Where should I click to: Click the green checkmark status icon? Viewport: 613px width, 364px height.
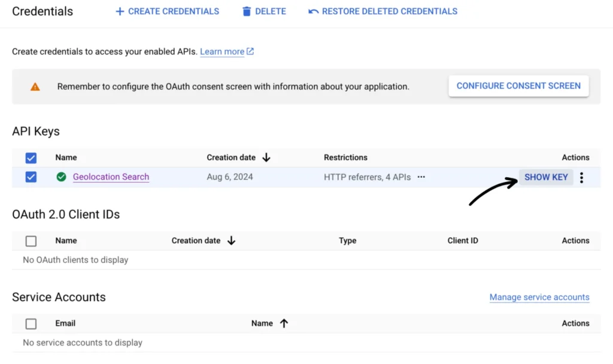(x=61, y=177)
